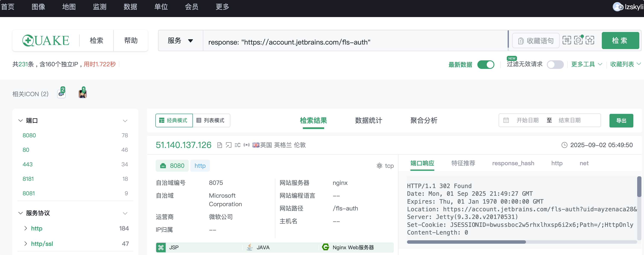Screen dimensions: 644x255
Task: Click the 导出 export button
Action: pyautogui.click(x=621, y=121)
